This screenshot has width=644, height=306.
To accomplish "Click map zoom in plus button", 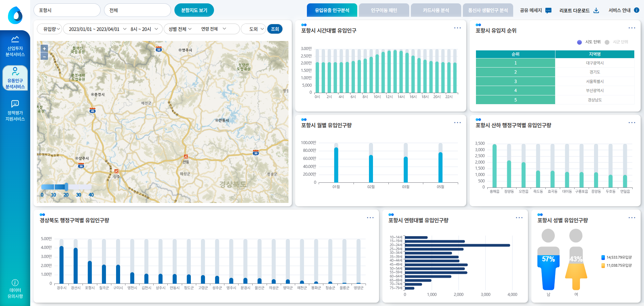I will coord(44,49).
